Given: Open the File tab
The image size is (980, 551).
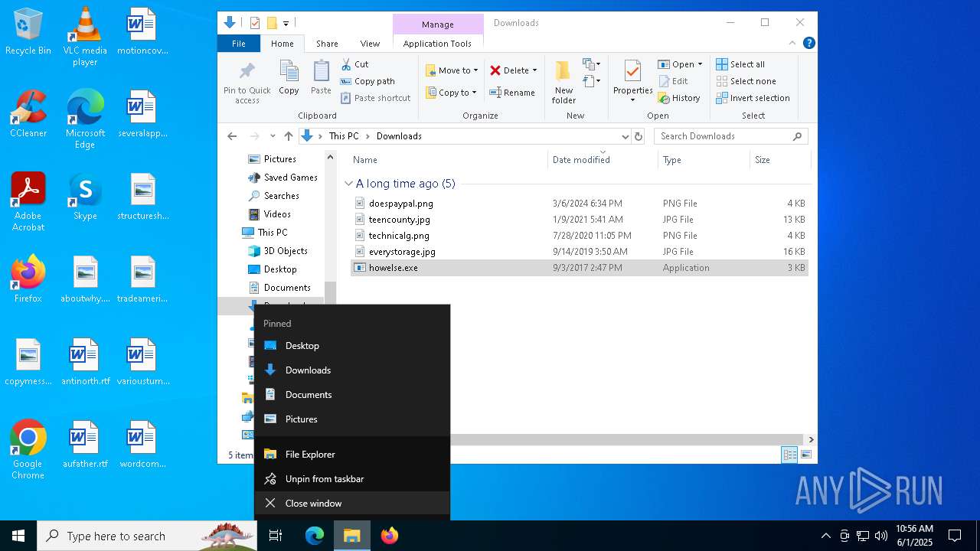Looking at the screenshot, I should pyautogui.click(x=239, y=44).
